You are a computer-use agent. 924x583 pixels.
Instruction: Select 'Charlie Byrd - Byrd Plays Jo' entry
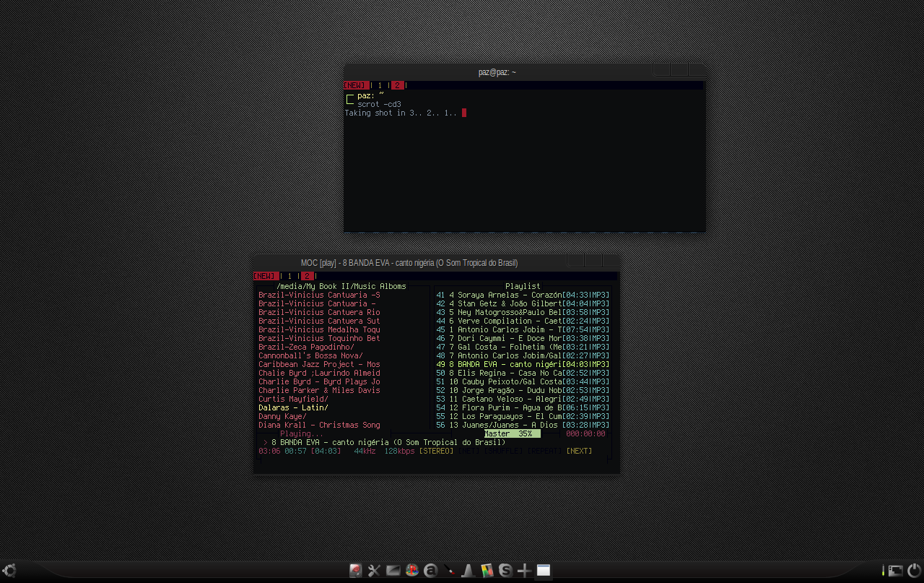[319, 381]
